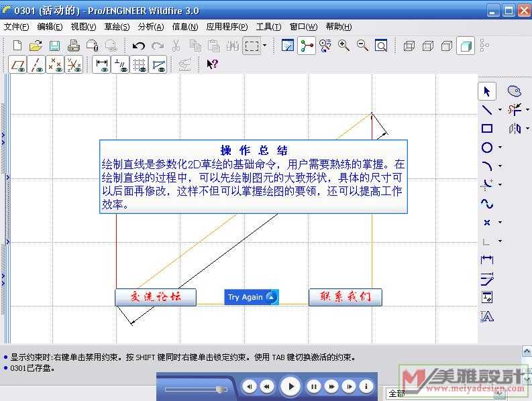
Task: Open the 工具(T) menu
Action: (269, 27)
